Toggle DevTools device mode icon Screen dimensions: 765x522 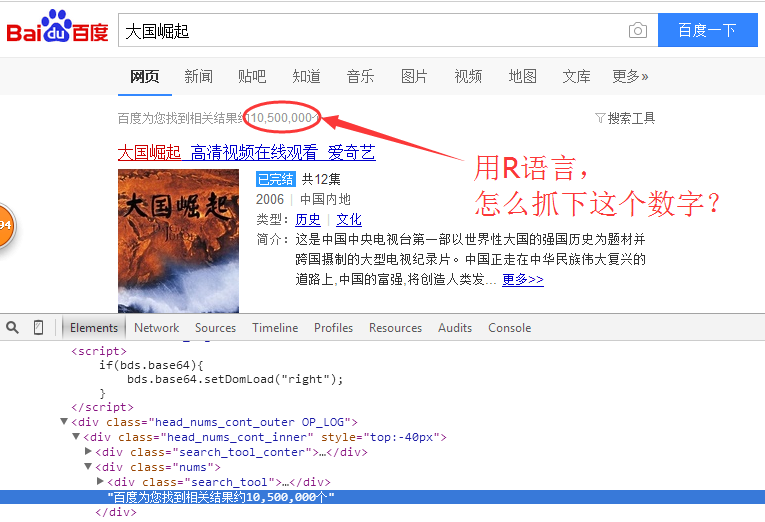[x=38, y=327]
